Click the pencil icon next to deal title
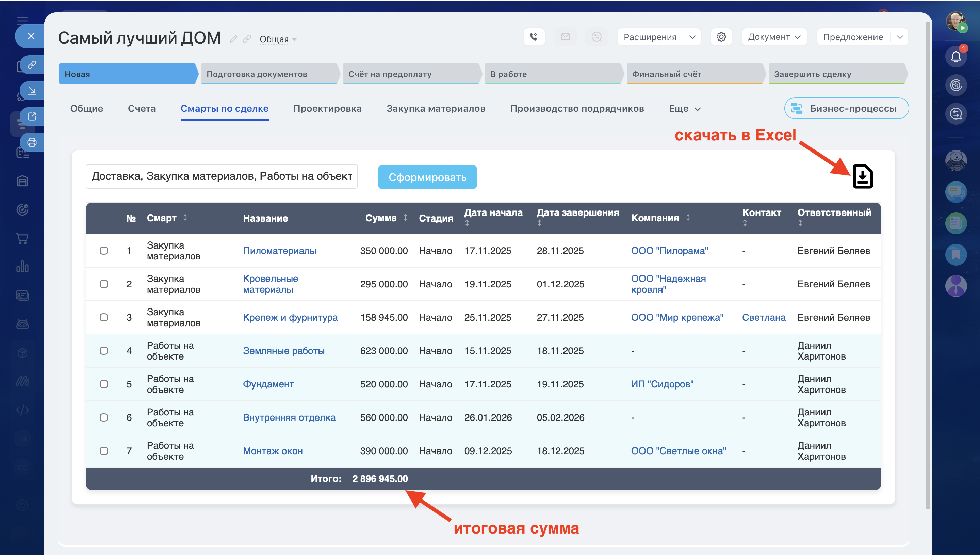The width and height of the screenshot is (980, 555). [233, 39]
